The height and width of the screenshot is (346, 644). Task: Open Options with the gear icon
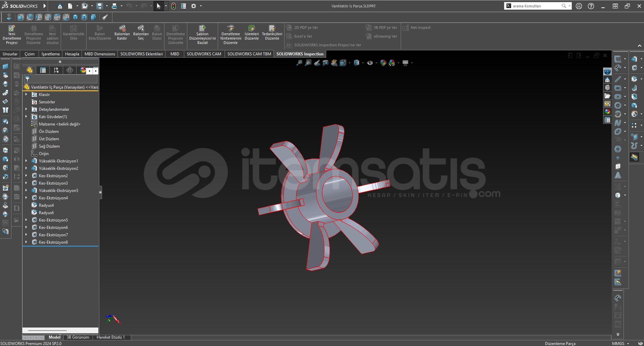pyautogui.click(x=194, y=6)
